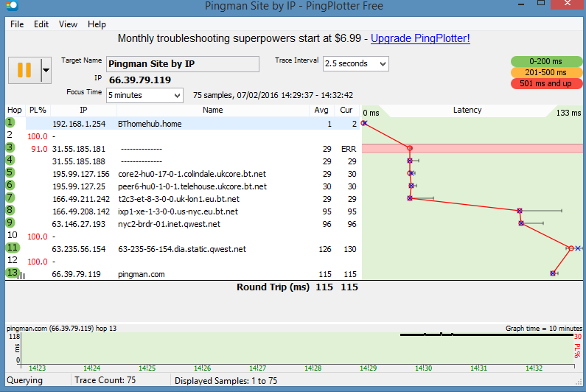Select hop 6 green circle icon
Image resolution: width=586 pixels, height=392 pixels.
[10, 185]
